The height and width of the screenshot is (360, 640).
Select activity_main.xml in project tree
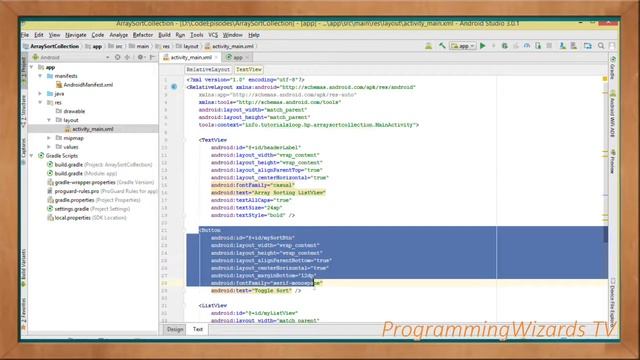pos(89,129)
